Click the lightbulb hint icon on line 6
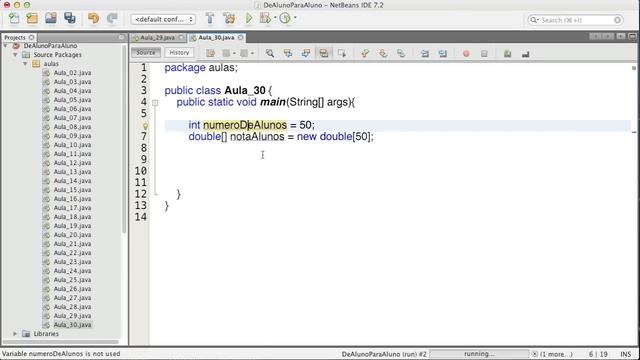The height and width of the screenshot is (360, 640). pos(145,126)
